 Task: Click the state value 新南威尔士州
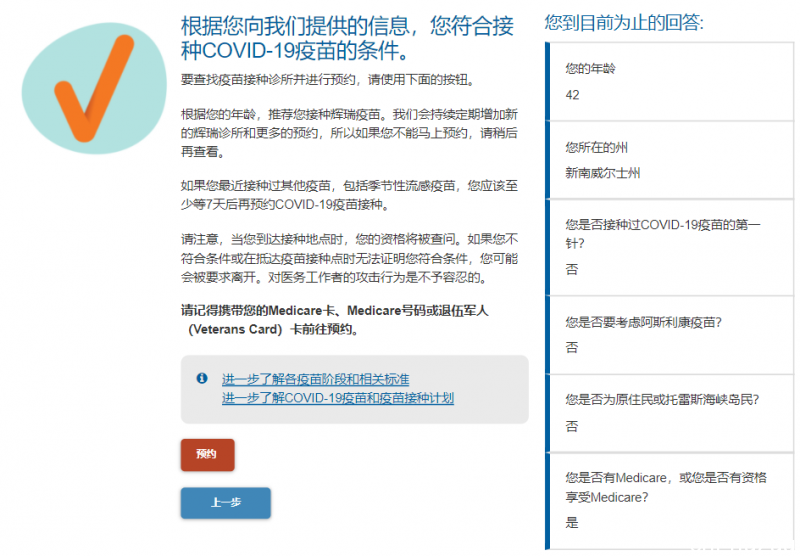[x=603, y=173]
